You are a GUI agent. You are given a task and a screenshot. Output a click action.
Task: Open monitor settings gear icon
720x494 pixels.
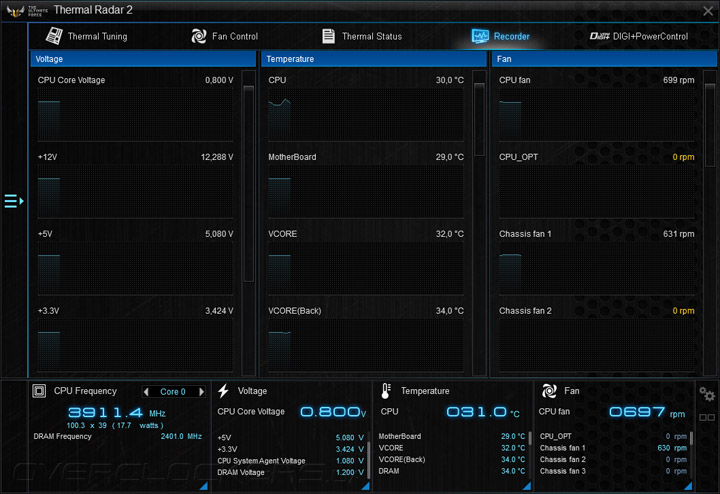(707, 394)
